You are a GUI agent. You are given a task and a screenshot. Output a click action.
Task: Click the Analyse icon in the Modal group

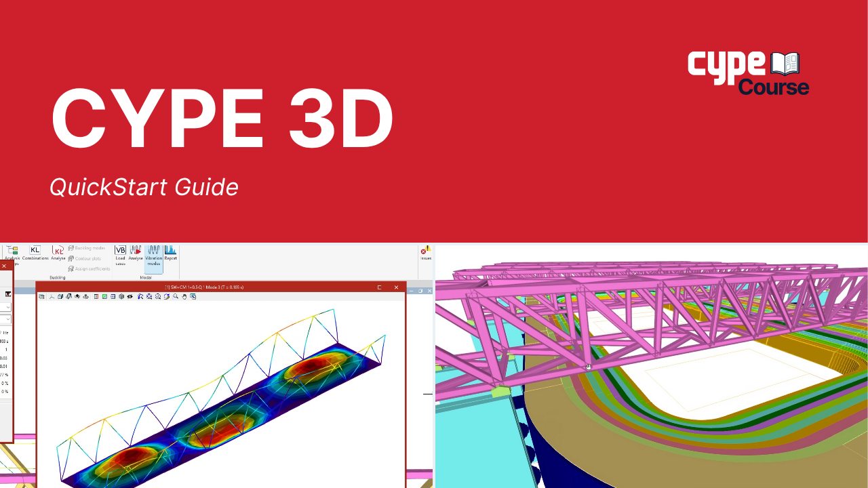point(136,253)
